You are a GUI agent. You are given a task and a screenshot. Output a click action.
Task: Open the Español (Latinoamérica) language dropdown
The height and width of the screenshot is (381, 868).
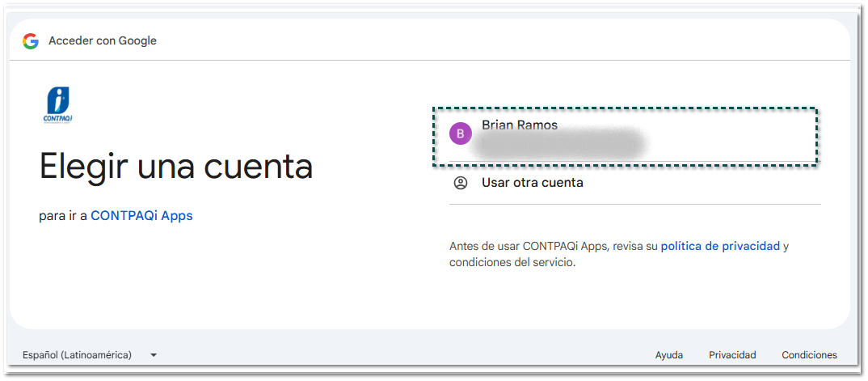tap(90, 355)
